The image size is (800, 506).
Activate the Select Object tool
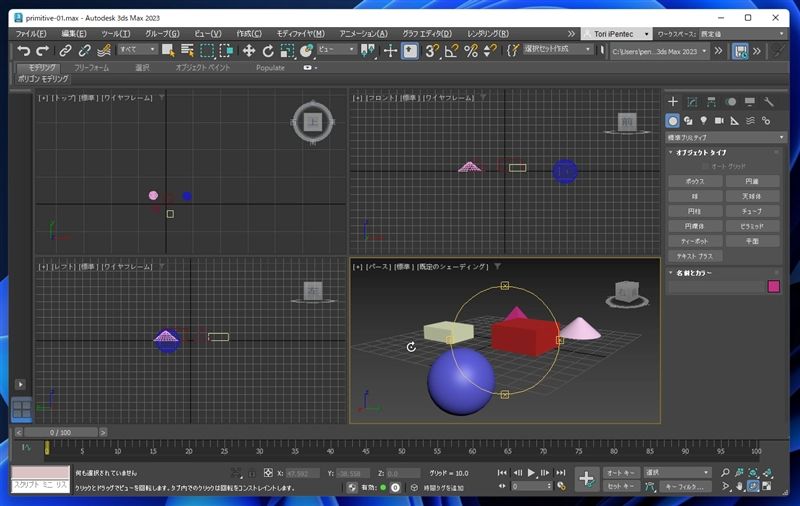(168, 50)
